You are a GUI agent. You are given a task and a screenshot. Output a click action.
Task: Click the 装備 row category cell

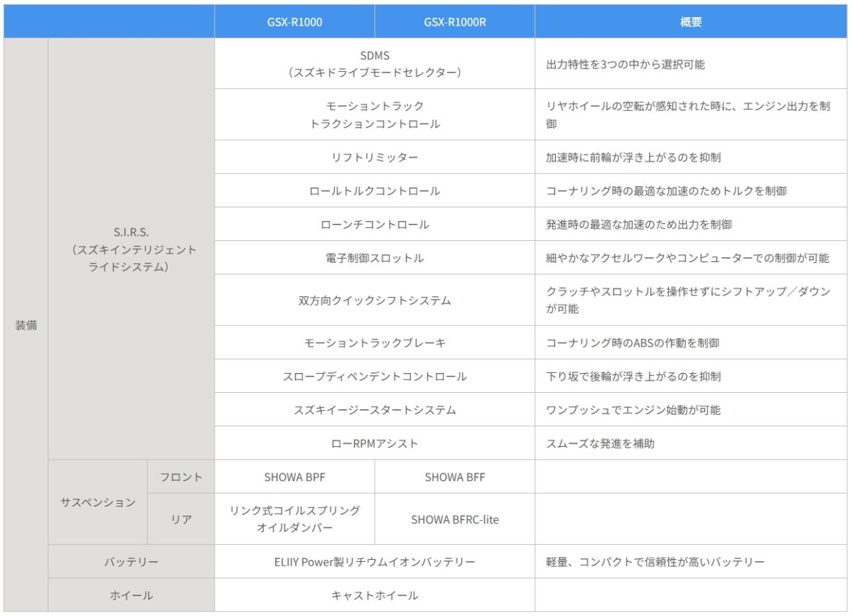[26, 325]
